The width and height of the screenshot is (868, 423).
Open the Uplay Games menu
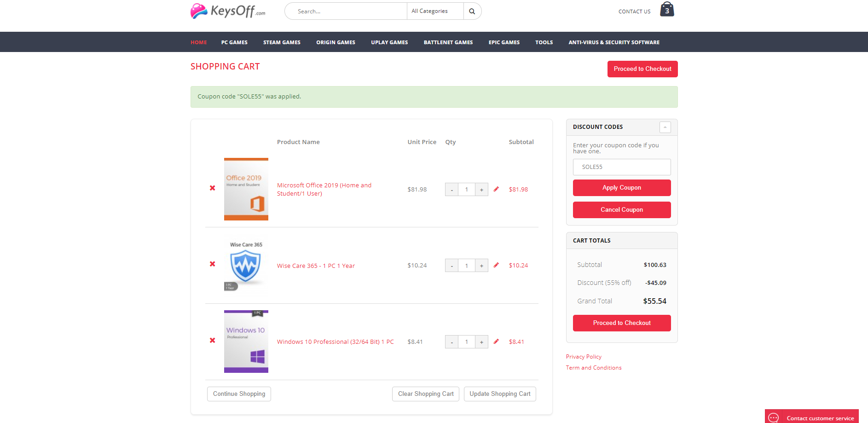coord(389,42)
